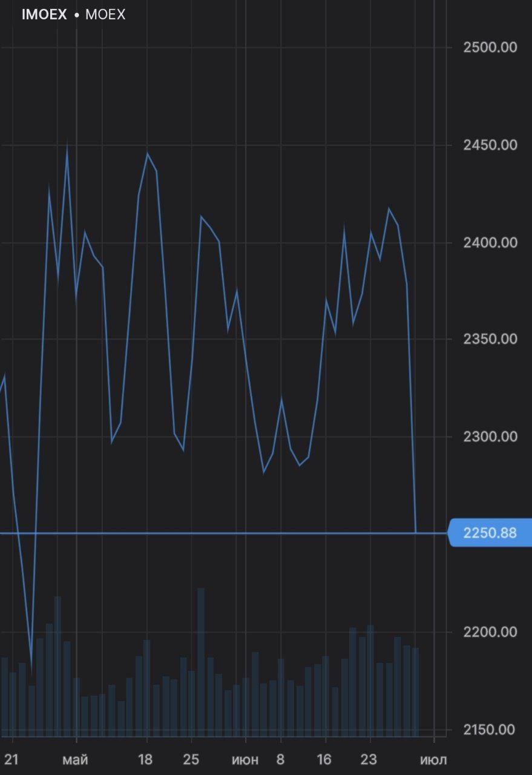
Task: Click date label 8 on time axis
Action: click(x=280, y=760)
